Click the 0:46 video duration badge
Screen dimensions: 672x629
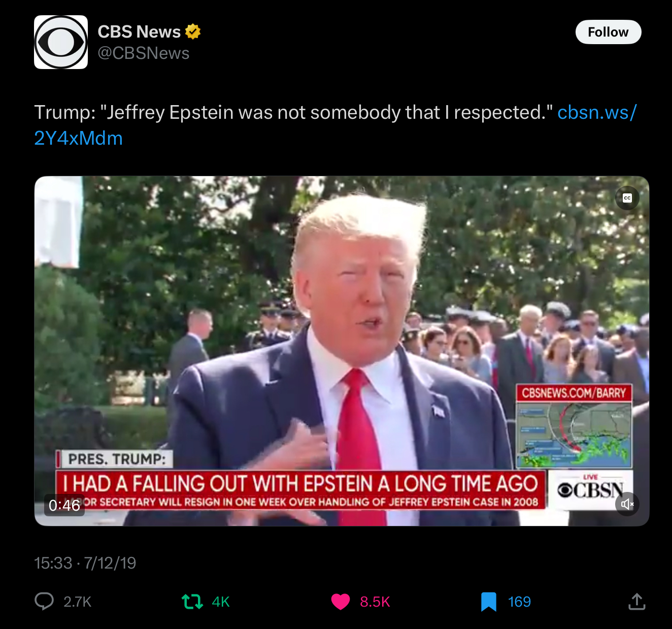pyautogui.click(x=64, y=505)
